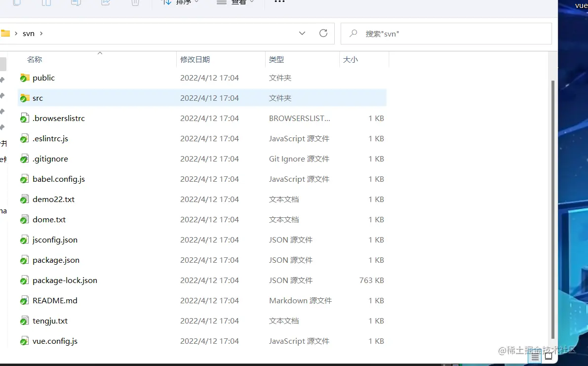This screenshot has width=588, height=366.
Task: Click the public folder's 文件夹 type cell
Action: coord(280,78)
